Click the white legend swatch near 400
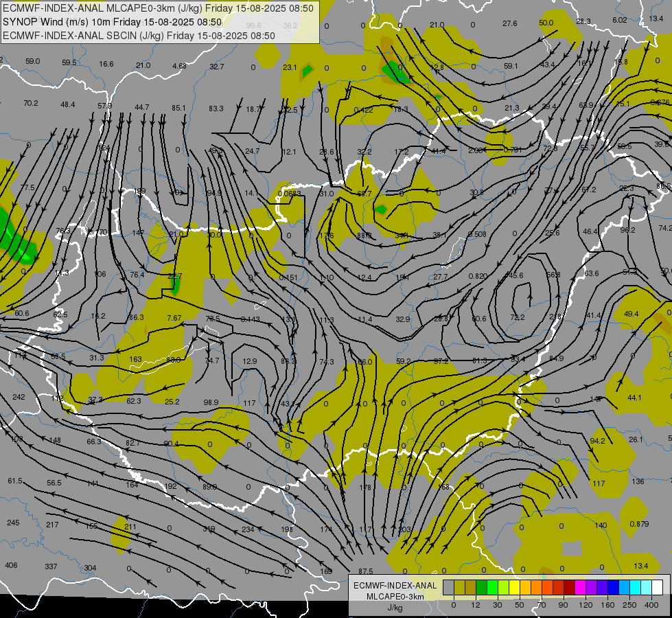Screen dimensions: 672x618 [x=657, y=587]
